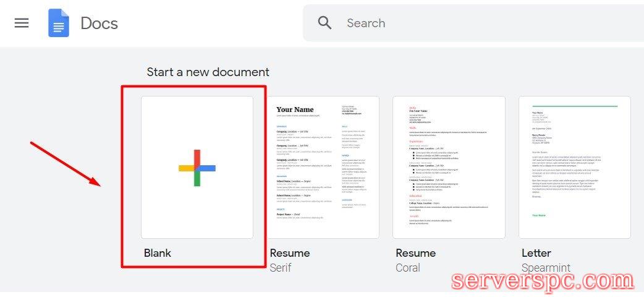
Task: Click the "Resume" title above Serif
Action: [290, 253]
